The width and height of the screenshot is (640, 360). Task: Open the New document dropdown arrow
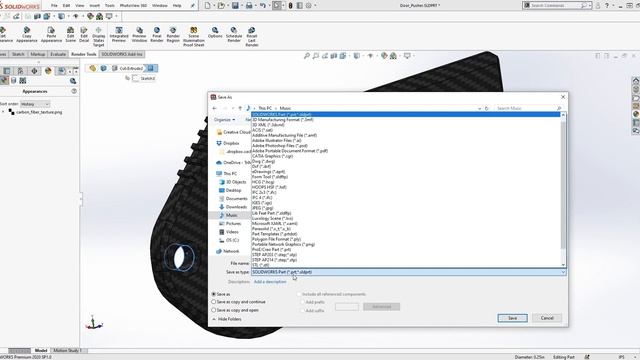(214, 6)
